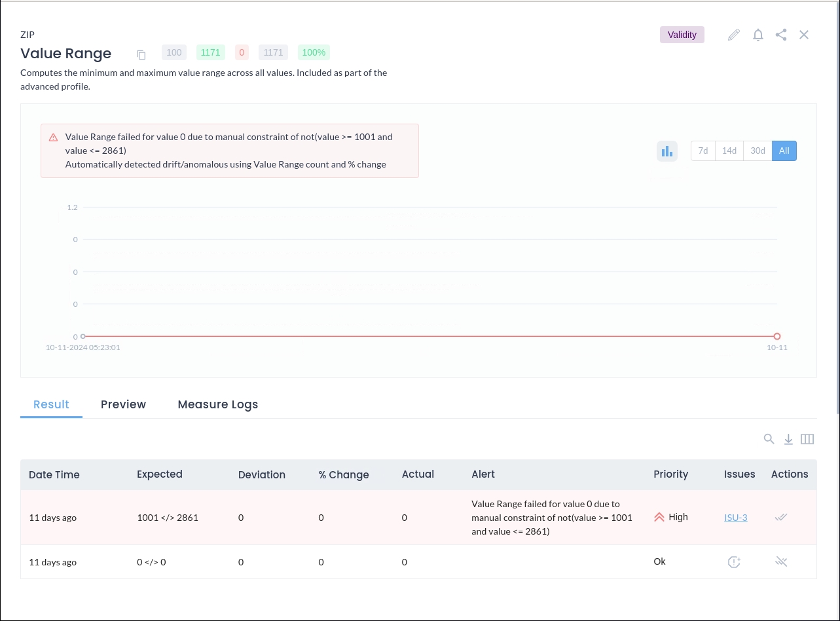Switch to the Preview tab

click(123, 404)
